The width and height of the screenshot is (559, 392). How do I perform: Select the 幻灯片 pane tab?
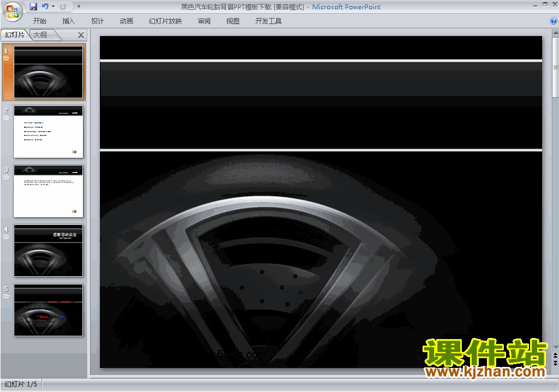click(15, 34)
